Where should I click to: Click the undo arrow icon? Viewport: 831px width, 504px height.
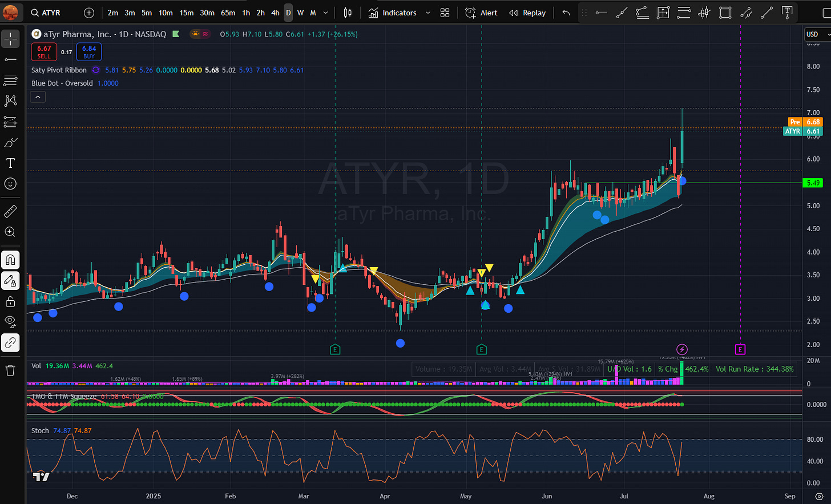click(x=566, y=13)
